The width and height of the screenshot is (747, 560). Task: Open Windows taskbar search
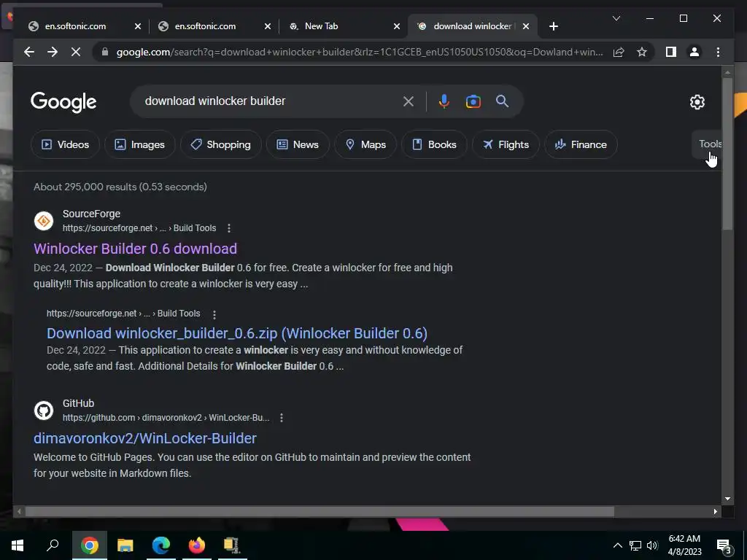pos(53,545)
